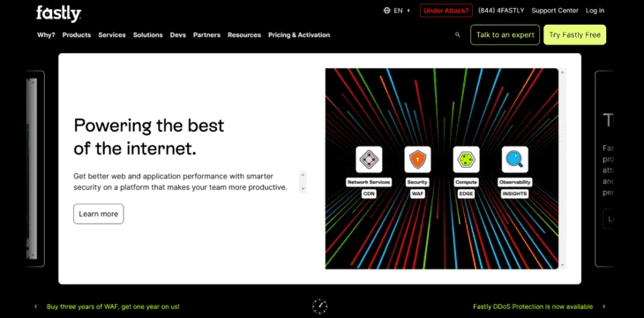Viewport: 644px width, 318px height.
Task: Open the Solutions menu
Action: pyautogui.click(x=148, y=35)
